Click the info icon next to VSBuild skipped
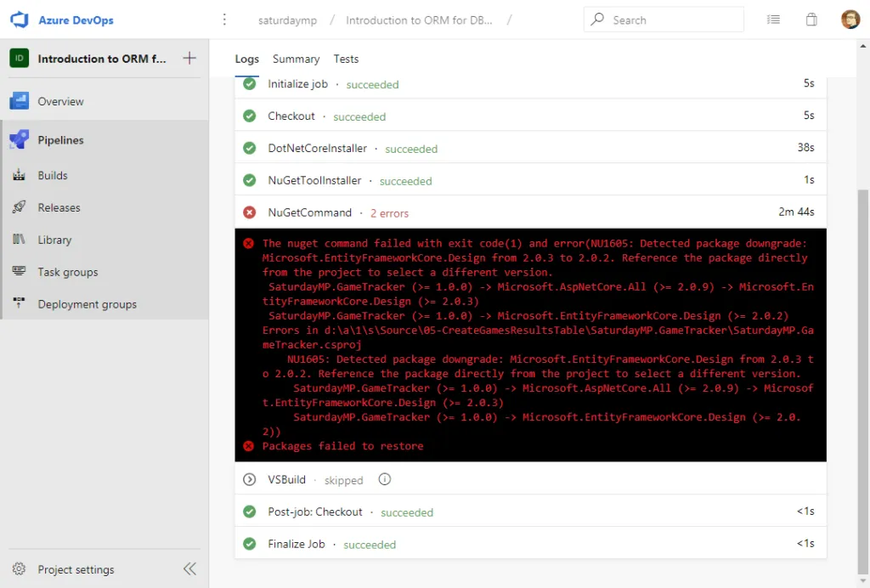Viewport: 870px width, 588px height. [385, 478]
